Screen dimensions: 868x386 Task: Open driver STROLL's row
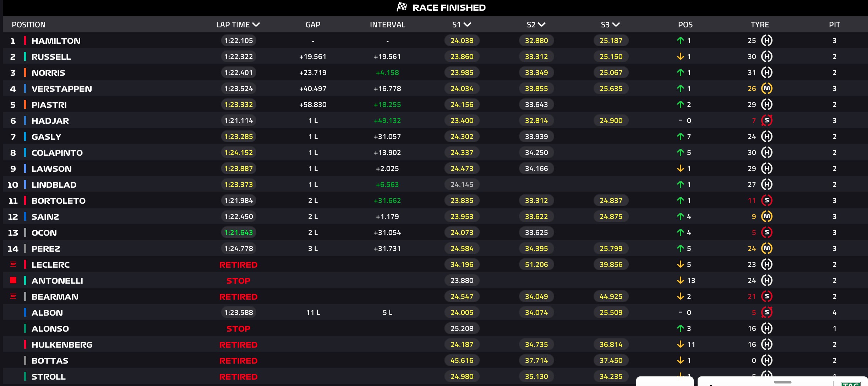tap(435, 376)
